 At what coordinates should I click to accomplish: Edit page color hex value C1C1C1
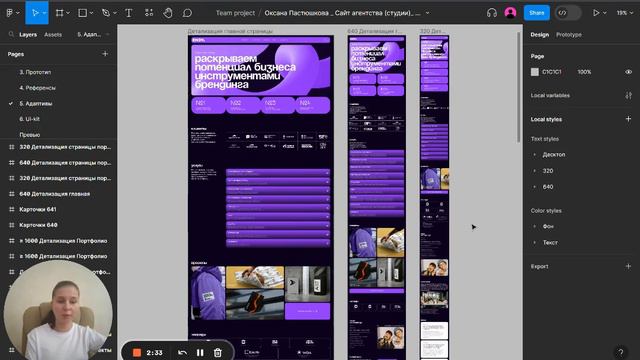(552, 72)
